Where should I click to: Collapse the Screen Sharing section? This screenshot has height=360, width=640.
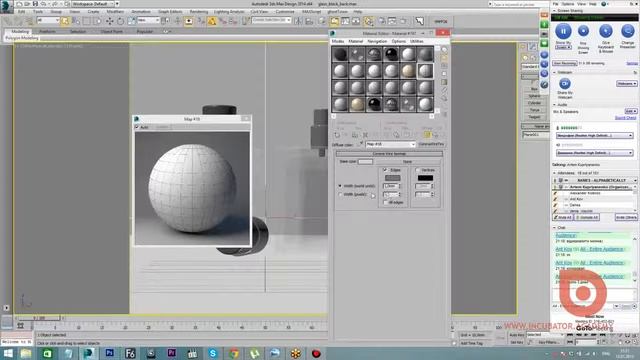pos(554,11)
